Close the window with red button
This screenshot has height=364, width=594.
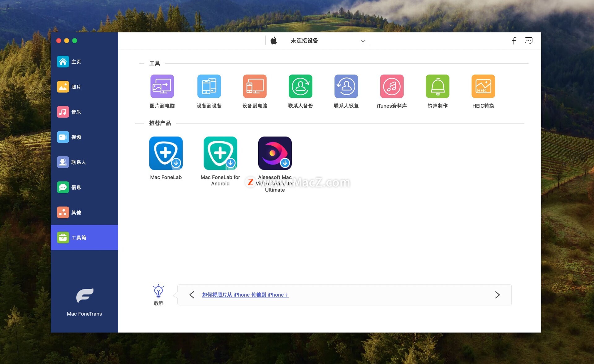point(58,41)
